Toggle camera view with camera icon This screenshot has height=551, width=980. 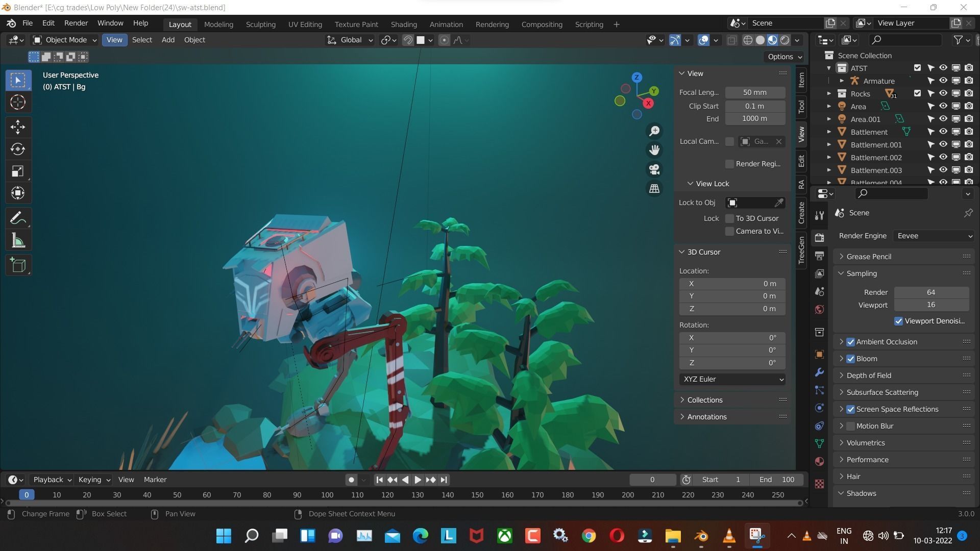(x=654, y=169)
